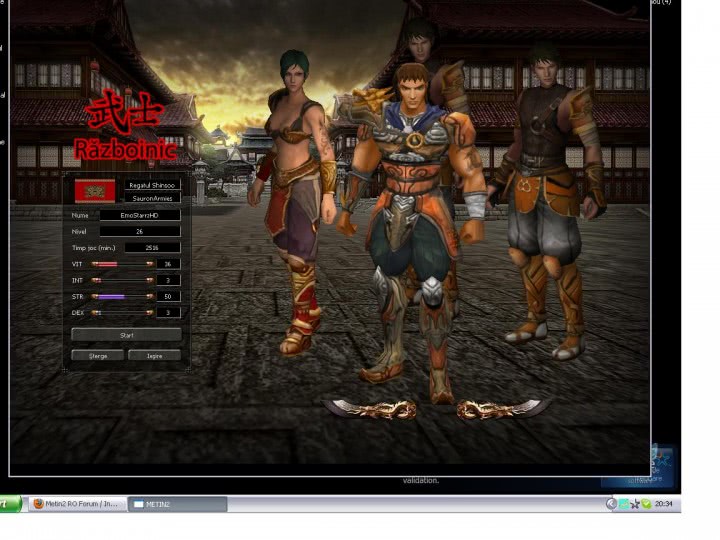The width and height of the screenshot is (720, 540).
Task: Click the DEX stat bar
Action: pos(122,312)
